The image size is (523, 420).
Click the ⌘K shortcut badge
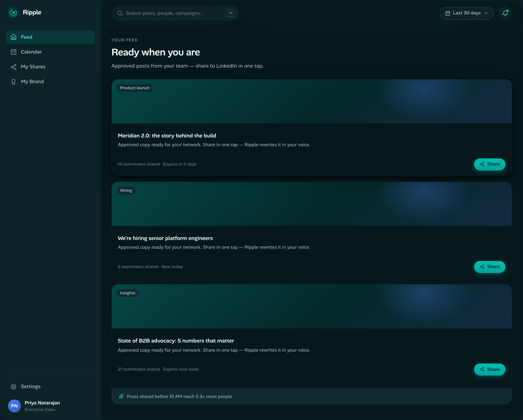click(x=231, y=13)
